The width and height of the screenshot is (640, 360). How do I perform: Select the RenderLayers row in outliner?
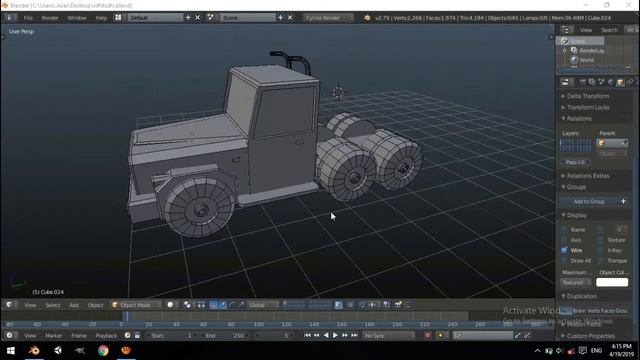[x=588, y=51]
